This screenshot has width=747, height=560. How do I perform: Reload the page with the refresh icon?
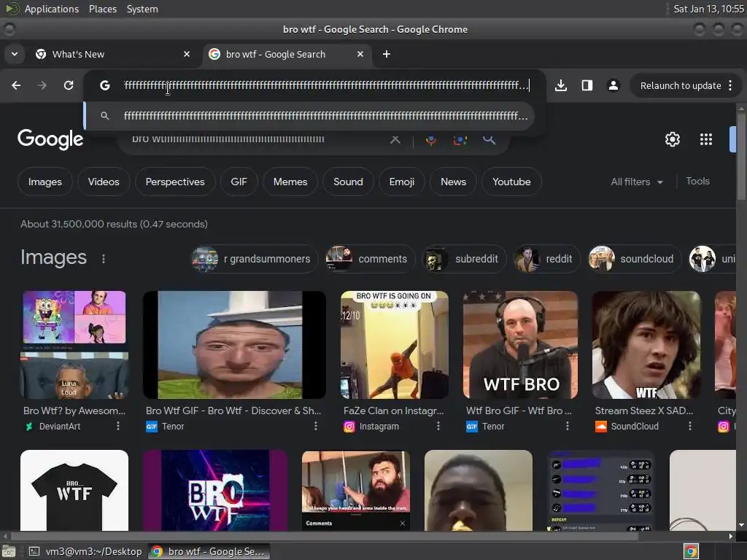[69, 85]
